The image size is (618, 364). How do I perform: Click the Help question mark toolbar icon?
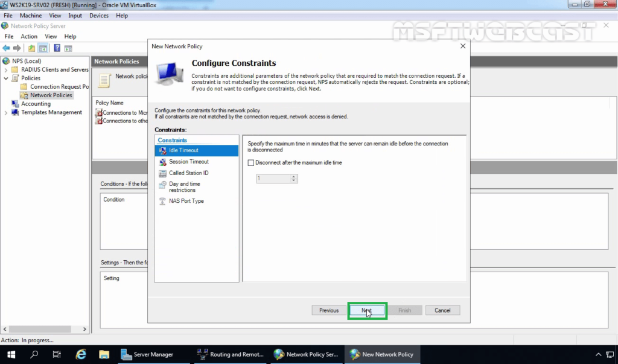(x=57, y=48)
